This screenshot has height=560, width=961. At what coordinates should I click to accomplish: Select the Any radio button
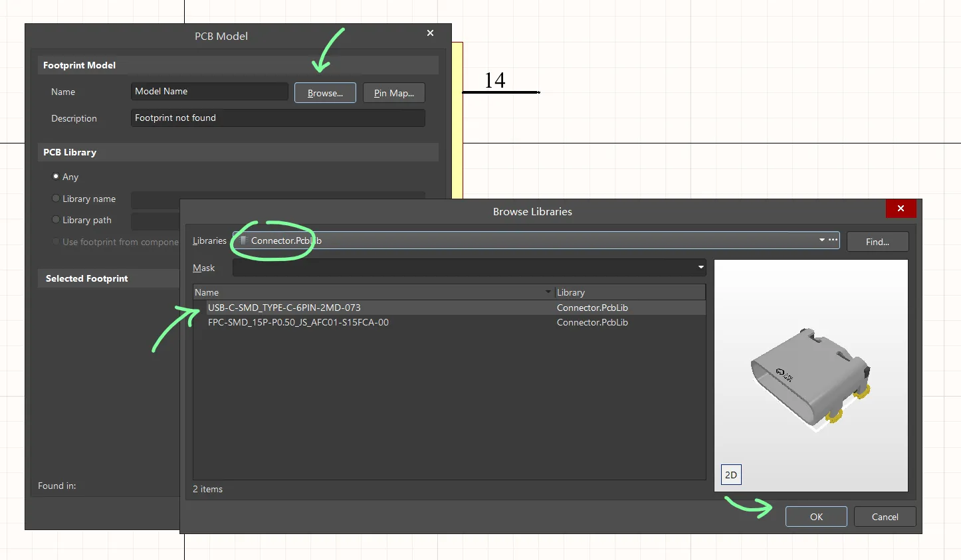coord(56,177)
